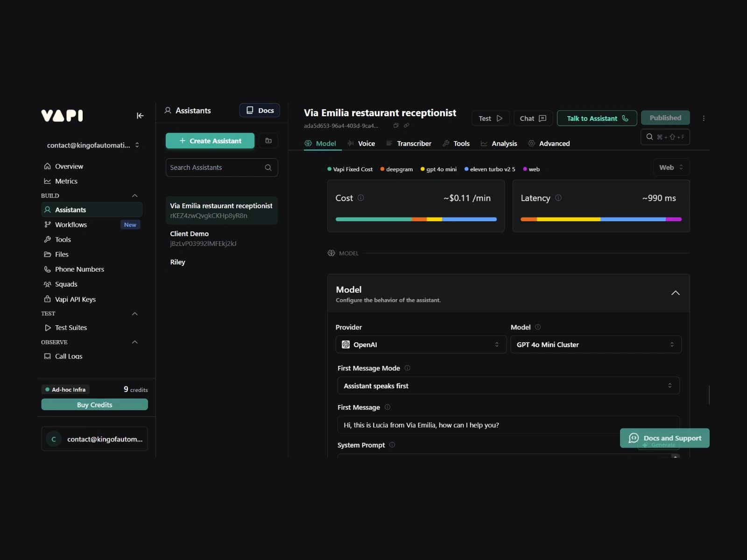This screenshot has width=747, height=560.
Task: Click the Latency breakdown color bar
Action: tap(601, 219)
